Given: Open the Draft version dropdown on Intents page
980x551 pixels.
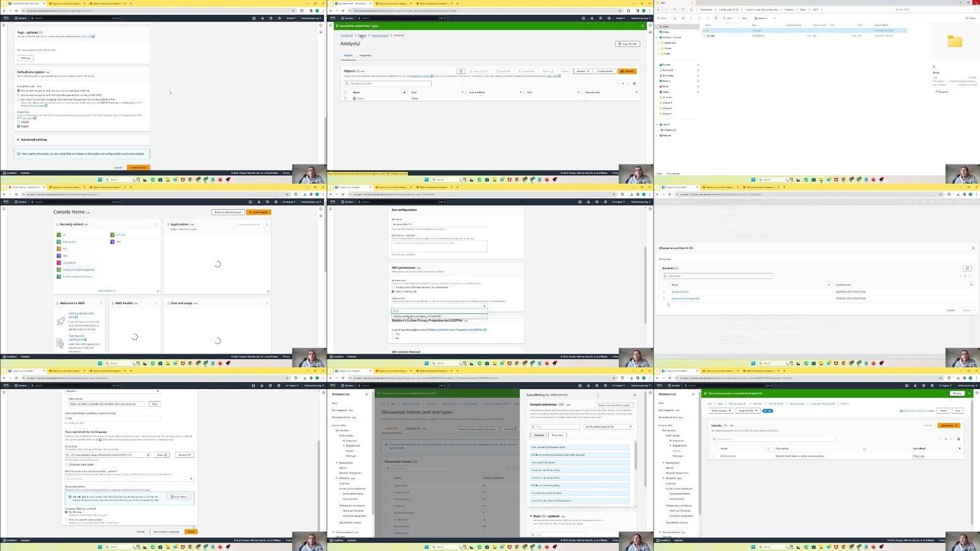Looking at the screenshot, I should pos(722,411).
